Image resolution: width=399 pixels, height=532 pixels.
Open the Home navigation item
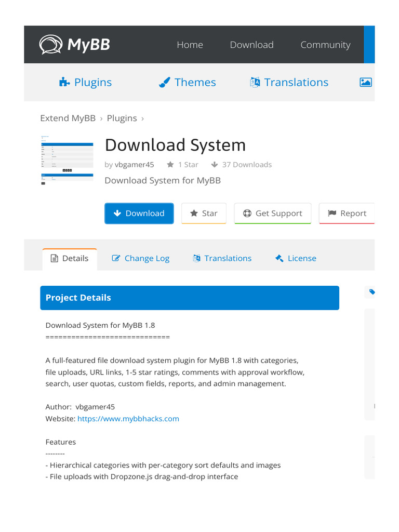190,45
